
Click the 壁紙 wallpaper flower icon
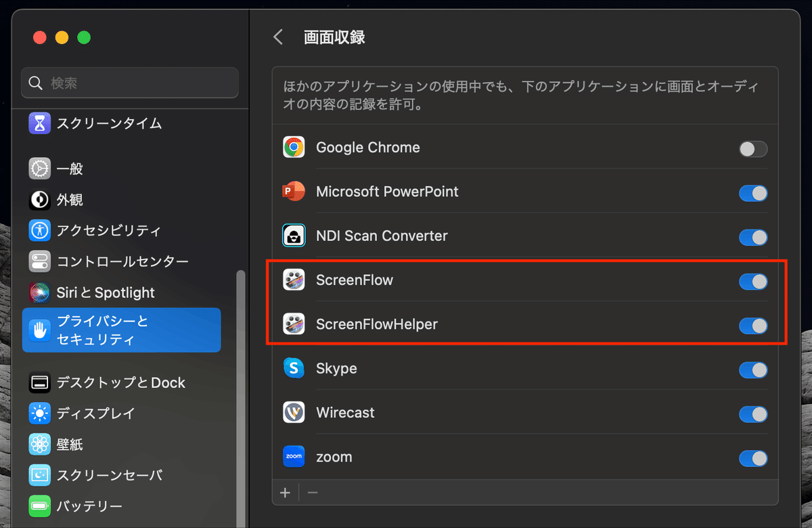click(x=40, y=444)
